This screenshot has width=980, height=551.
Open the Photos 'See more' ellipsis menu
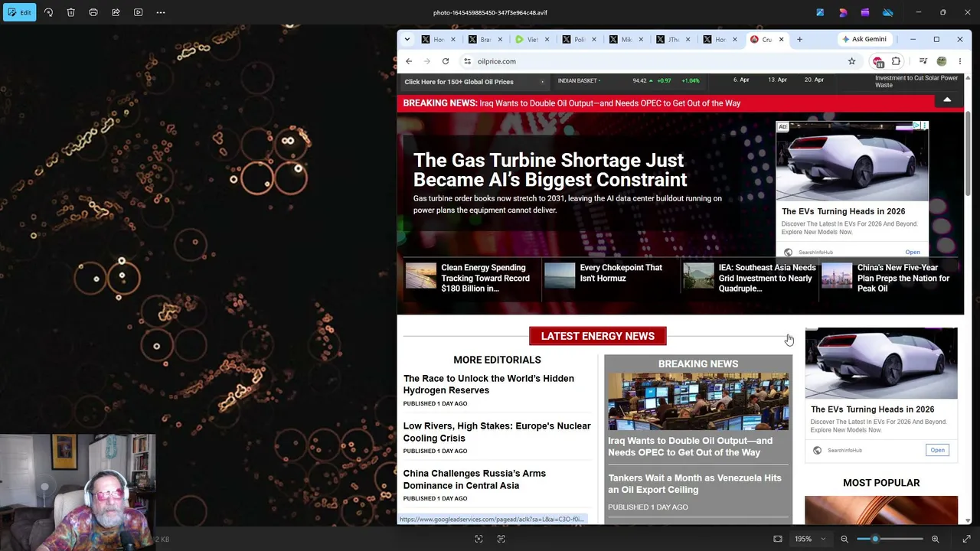(161, 12)
